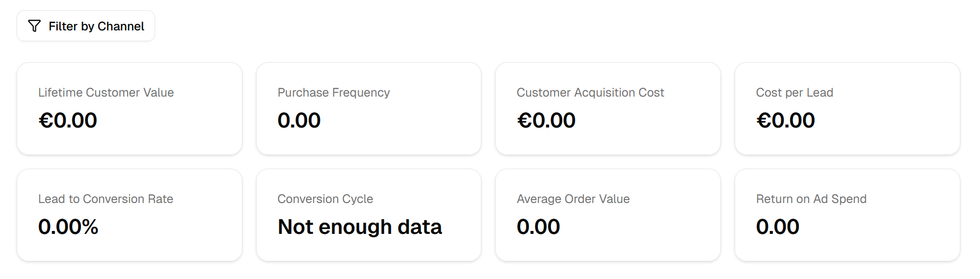Image resolution: width=980 pixels, height=279 pixels.
Task: Select the Lead to Conversion Rate label
Action: pos(106,199)
